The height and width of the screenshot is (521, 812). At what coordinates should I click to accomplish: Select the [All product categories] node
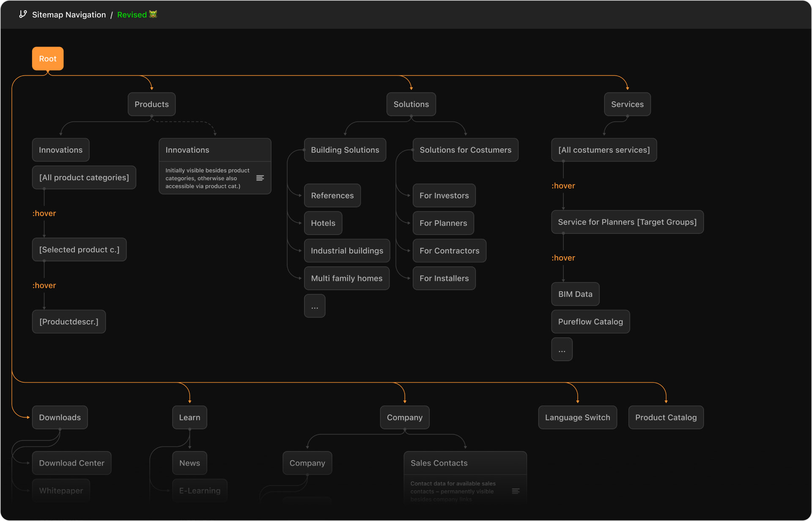(x=84, y=178)
